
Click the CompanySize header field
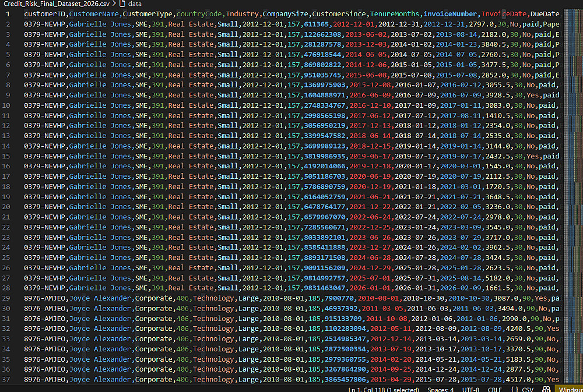(286, 14)
